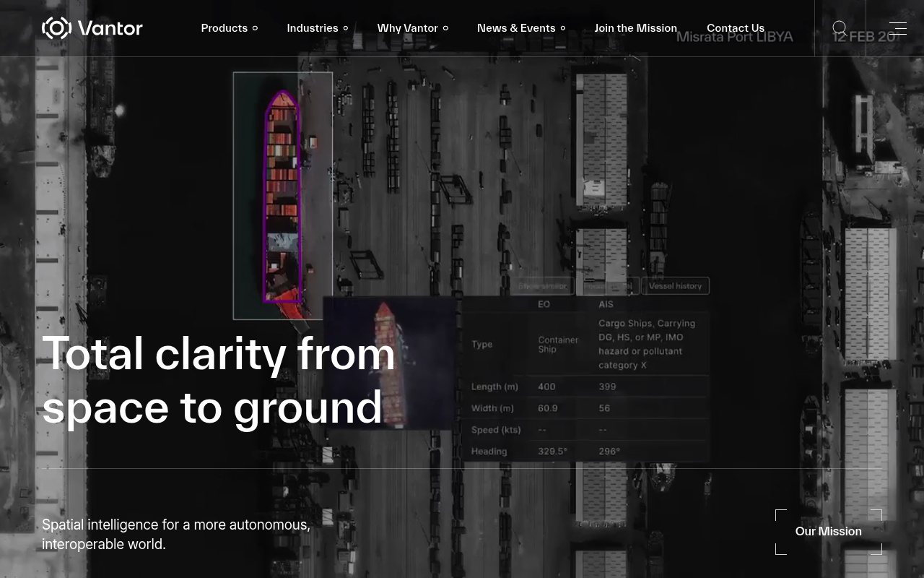The height and width of the screenshot is (578, 924).
Task: Click the '329.5°' heading value
Action: (x=552, y=452)
